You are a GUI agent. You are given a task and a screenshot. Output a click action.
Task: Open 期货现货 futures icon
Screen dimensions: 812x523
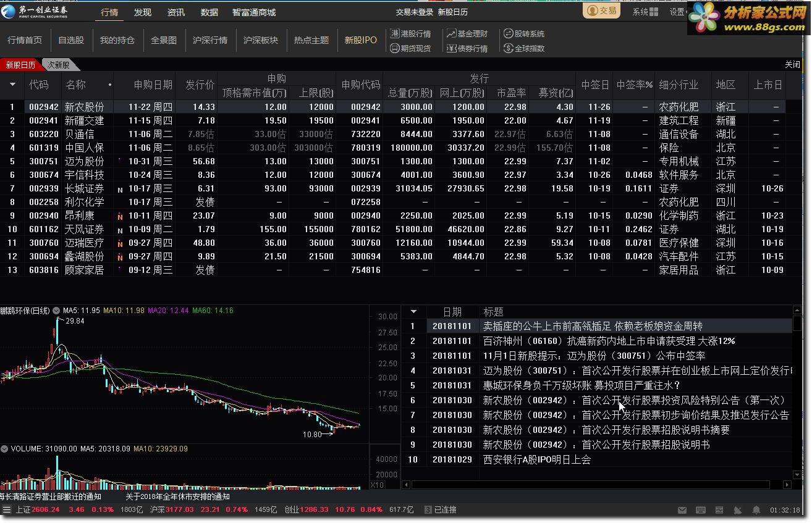click(x=395, y=48)
